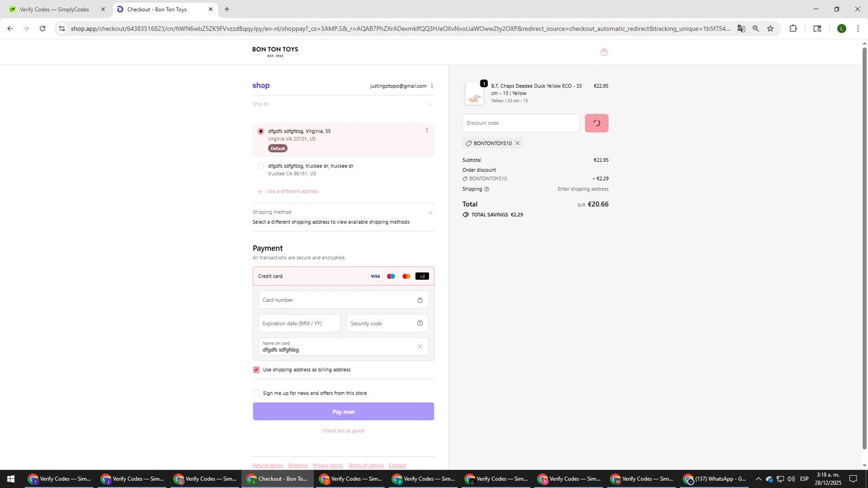Reload the page in browser
This screenshot has height=488, width=868.
click(x=42, y=28)
